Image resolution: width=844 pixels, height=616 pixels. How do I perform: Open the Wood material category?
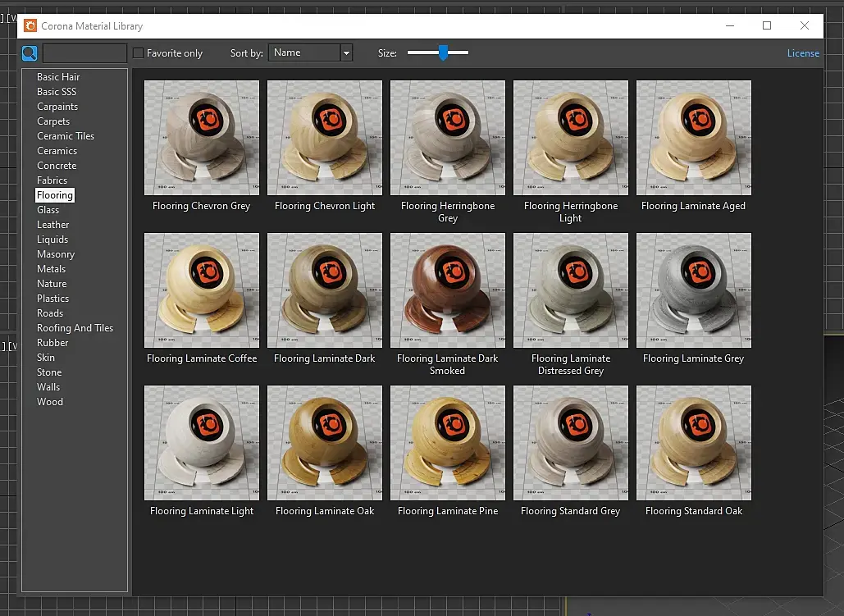pos(50,402)
